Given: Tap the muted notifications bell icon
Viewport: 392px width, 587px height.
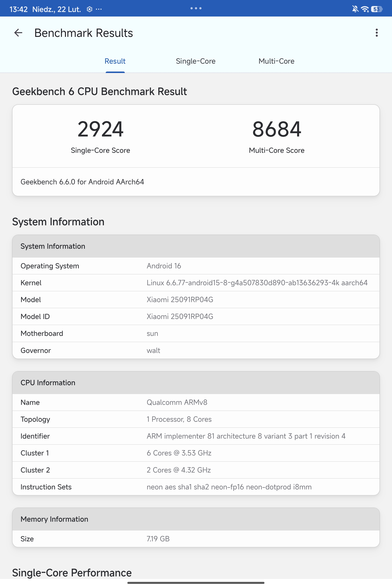Looking at the screenshot, I should click(x=355, y=9).
